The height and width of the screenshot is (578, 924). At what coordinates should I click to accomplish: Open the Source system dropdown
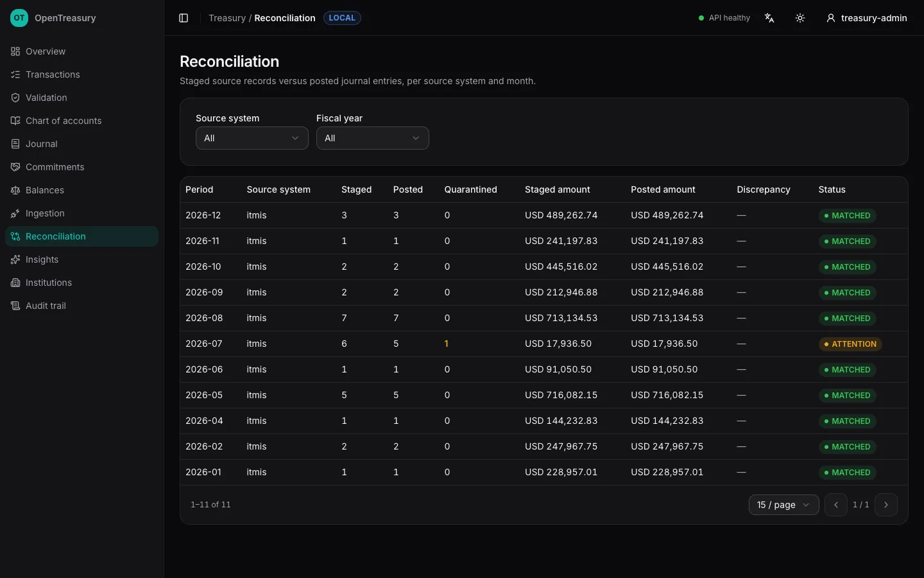pyautogui.click(x=252, y=138)
